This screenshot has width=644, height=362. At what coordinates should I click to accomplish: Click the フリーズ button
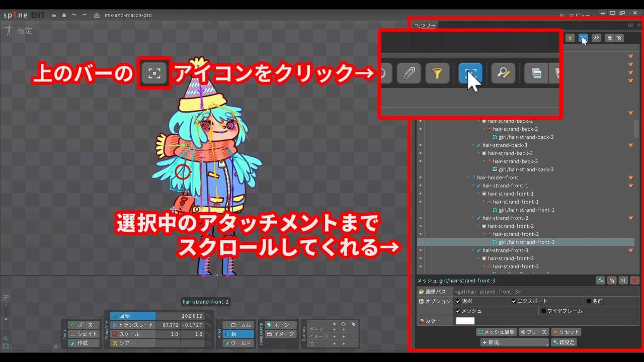(534, 332)
